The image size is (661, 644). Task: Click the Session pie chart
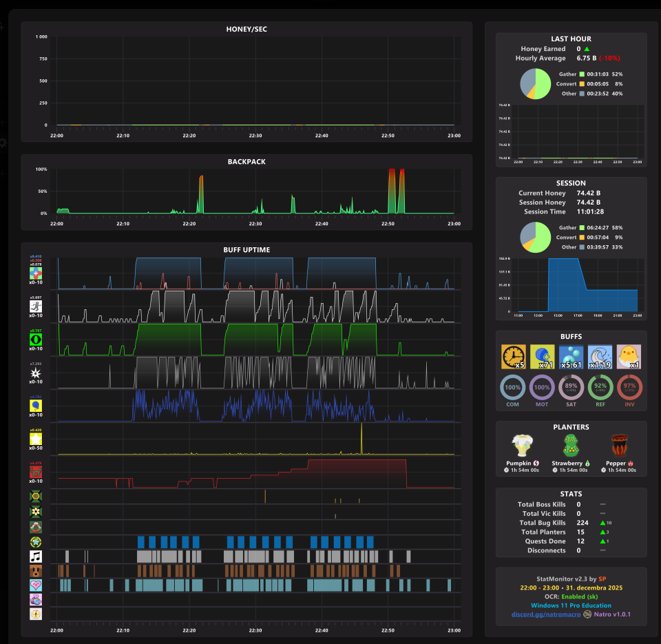click(536, 238)
